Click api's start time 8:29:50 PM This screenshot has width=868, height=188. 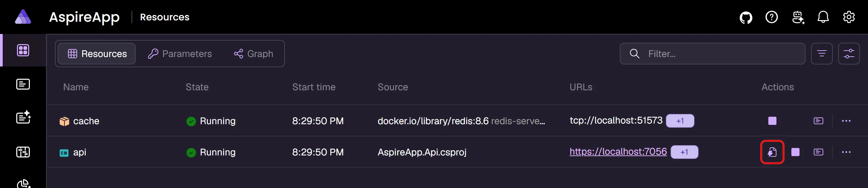(318, 152)
